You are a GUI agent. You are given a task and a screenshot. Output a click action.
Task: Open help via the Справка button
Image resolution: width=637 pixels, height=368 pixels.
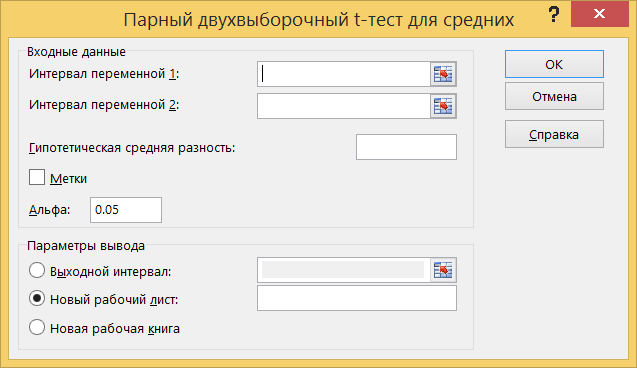click(554, 134)
